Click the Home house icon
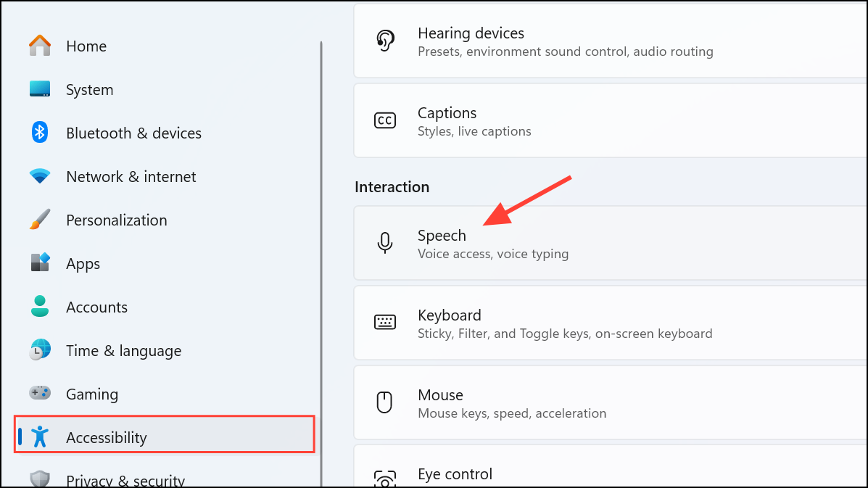This screenshot has width=868, height=488. (x=40, y=46)
